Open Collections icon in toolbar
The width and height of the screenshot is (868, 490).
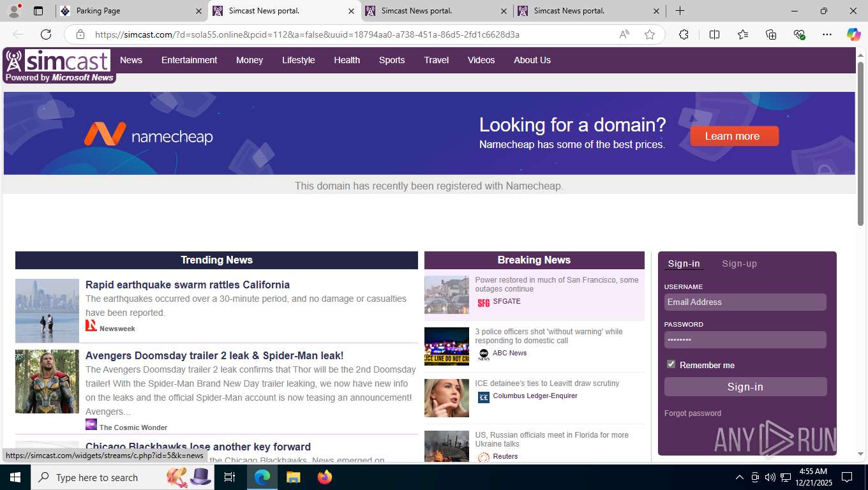[771, 34]
